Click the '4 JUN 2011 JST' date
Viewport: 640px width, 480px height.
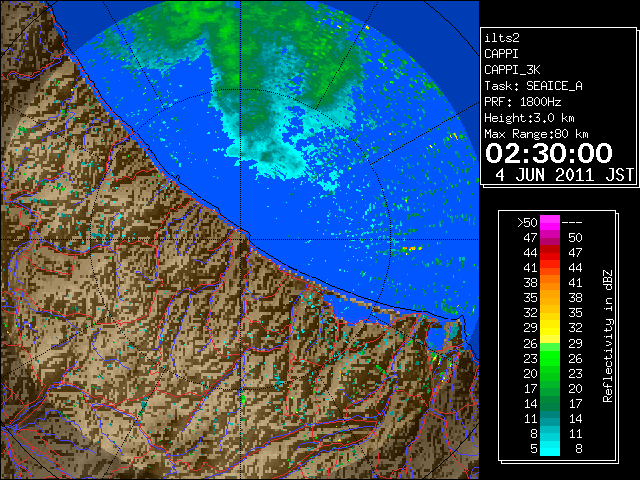(564, 175)
